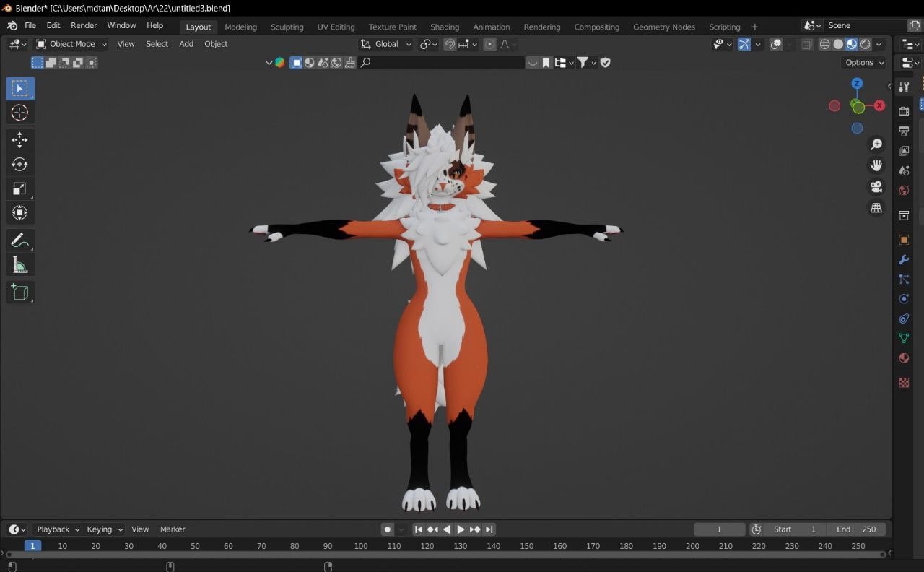The image size is (924, 572).
Task: Select the Cursor tool in toolbar
Action: (x=20, y=113)
